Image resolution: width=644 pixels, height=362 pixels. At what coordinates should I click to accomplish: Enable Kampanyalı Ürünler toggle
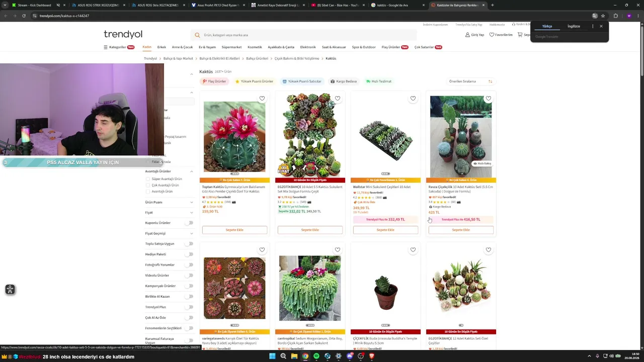189,286
